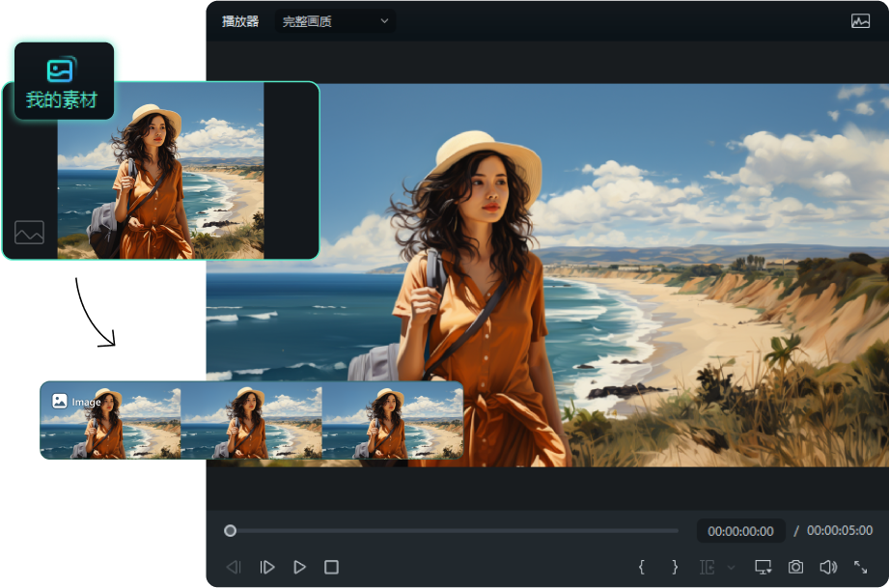
Task: Click the Play button in player
Action: pos(300,568)
